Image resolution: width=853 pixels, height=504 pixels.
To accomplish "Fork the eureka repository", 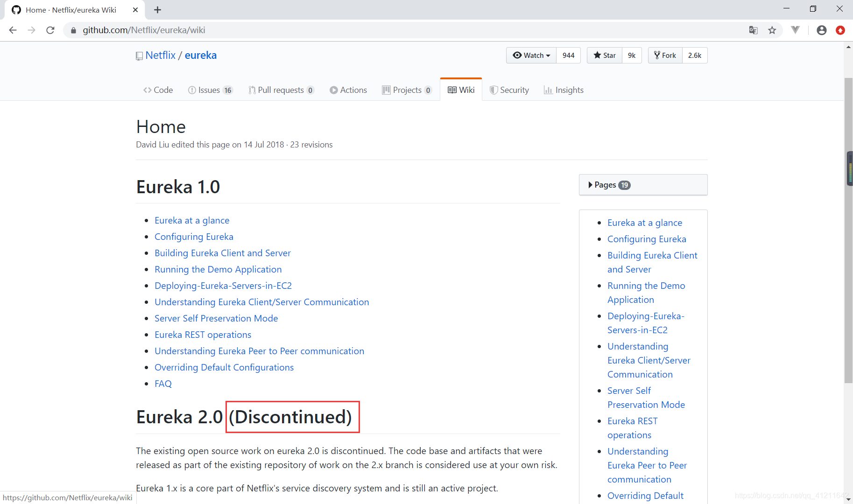I will pos(665,56).
